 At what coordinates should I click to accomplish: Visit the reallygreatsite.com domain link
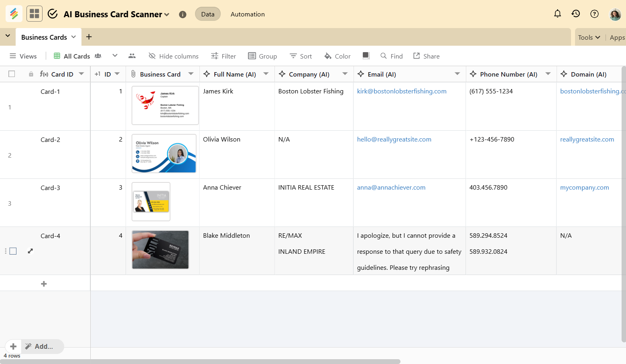tap(587, 139)
